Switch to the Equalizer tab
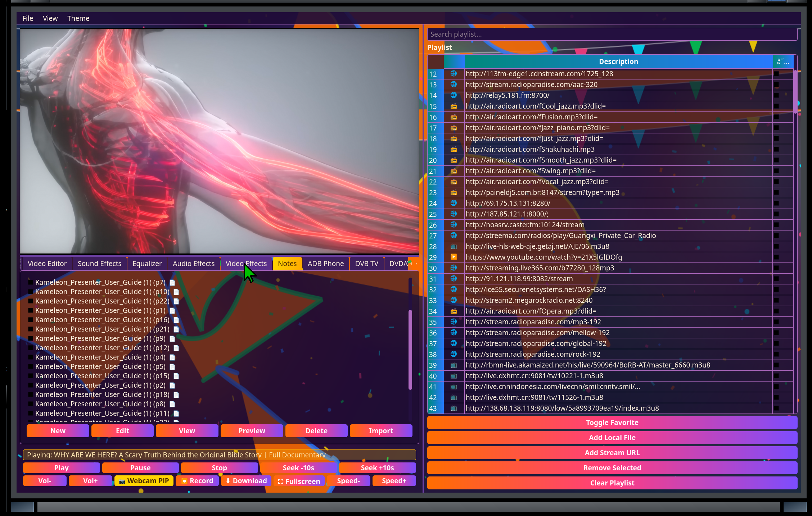812x516 pixels. [x=147, y=264]
